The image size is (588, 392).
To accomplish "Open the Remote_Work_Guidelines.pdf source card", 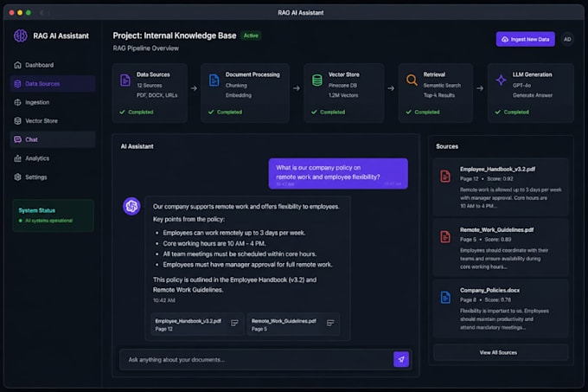I will (501, 248).
